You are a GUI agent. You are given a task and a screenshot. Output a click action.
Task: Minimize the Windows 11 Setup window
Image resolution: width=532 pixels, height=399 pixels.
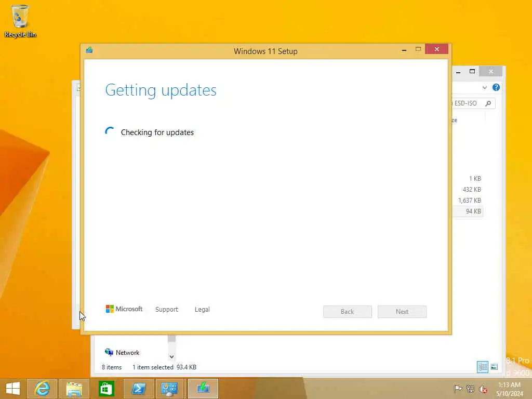[404, 50]
